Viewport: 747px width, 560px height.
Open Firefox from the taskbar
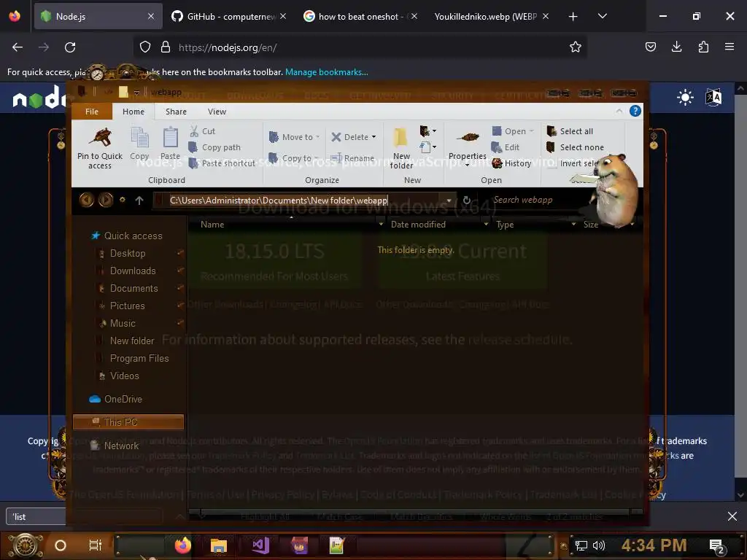(x=182, y=545)
